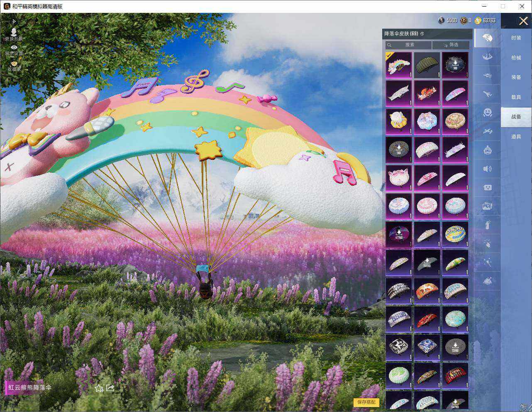Select the speaker voice subcategory icon
The width and height of the screenshot is (532, 412).
(488, 169)
